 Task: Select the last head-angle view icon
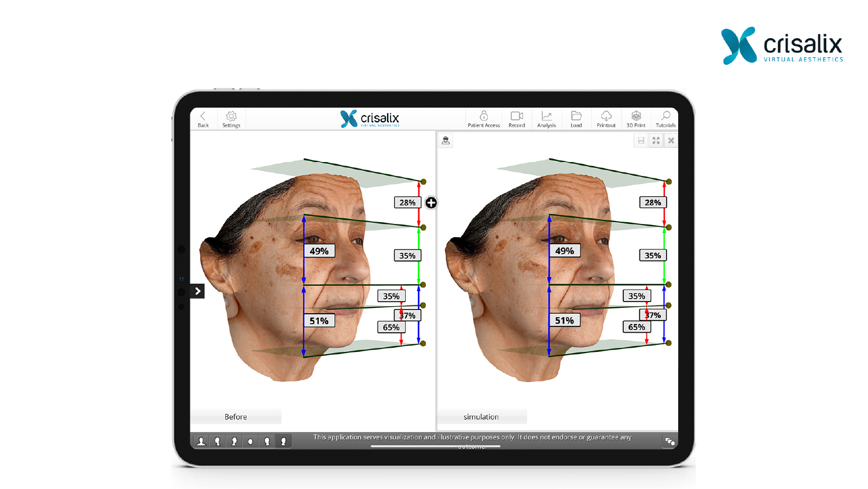click(x=284, y=442)
